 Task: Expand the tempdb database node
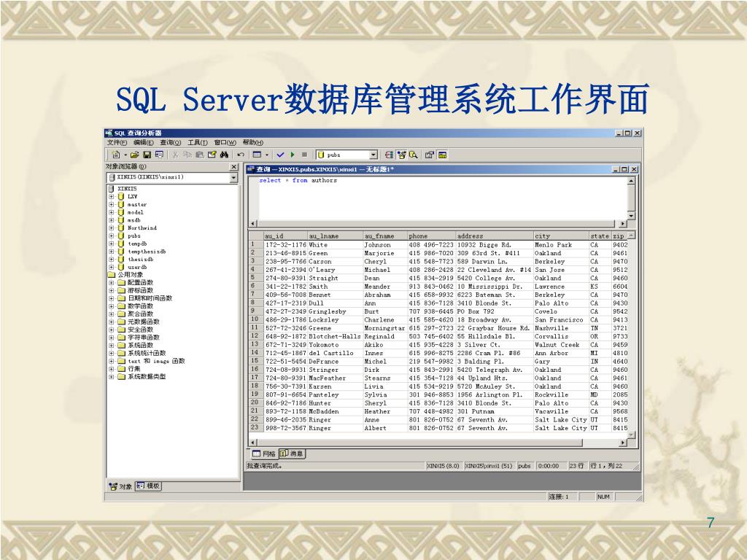pos(111,244)
